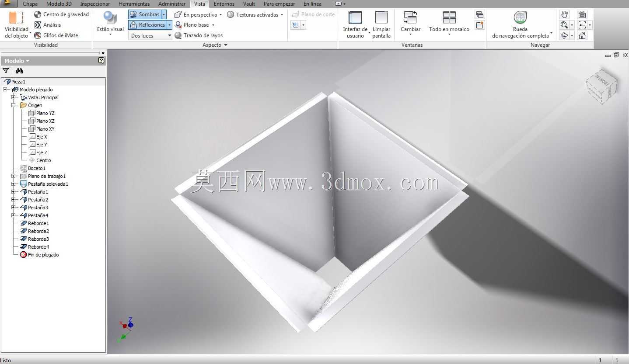Image resolution: width=629 pixels, height=364 pixels.
Task: Click the Home view icon
Action: pyautogui.click(x=582, y=35)
